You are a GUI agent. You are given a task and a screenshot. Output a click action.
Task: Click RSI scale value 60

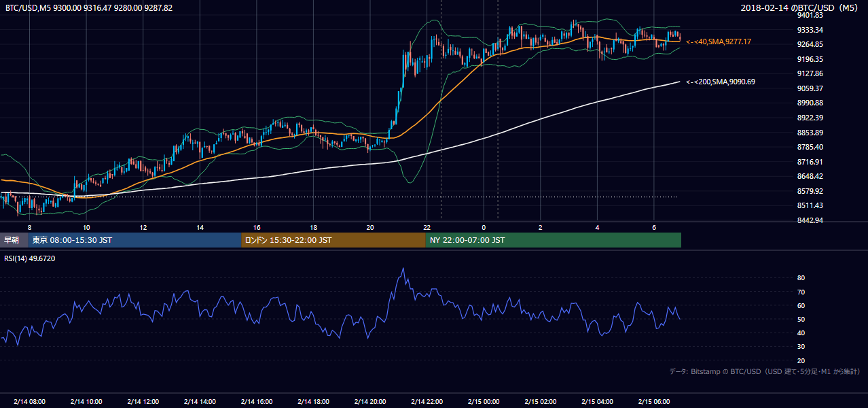(801, 305)
